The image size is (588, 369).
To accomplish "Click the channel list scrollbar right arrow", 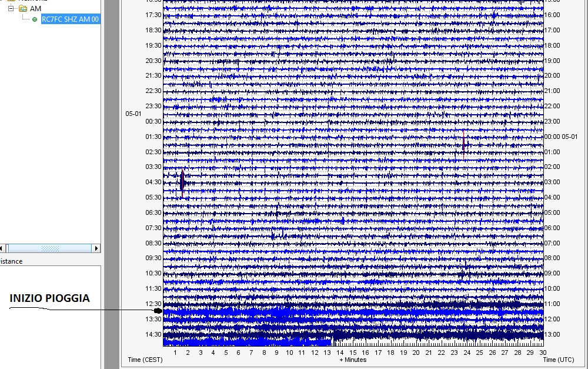I will coord(96,248).
